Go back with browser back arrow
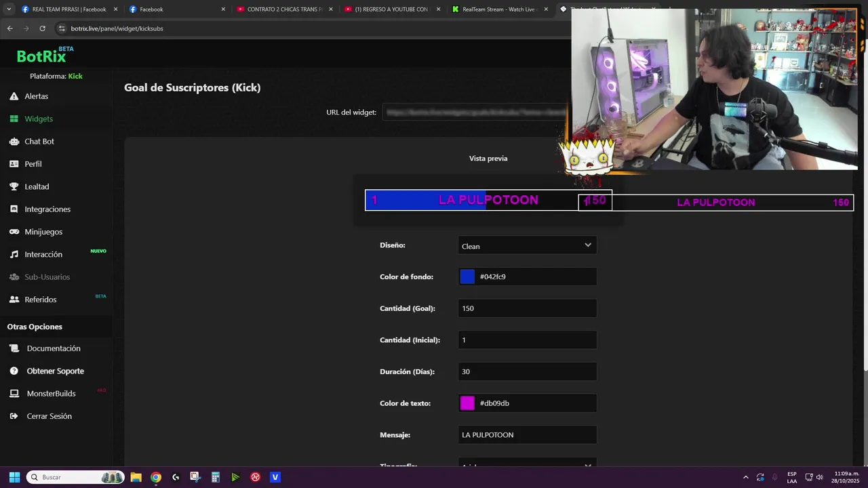 click(x=9, y=28)
